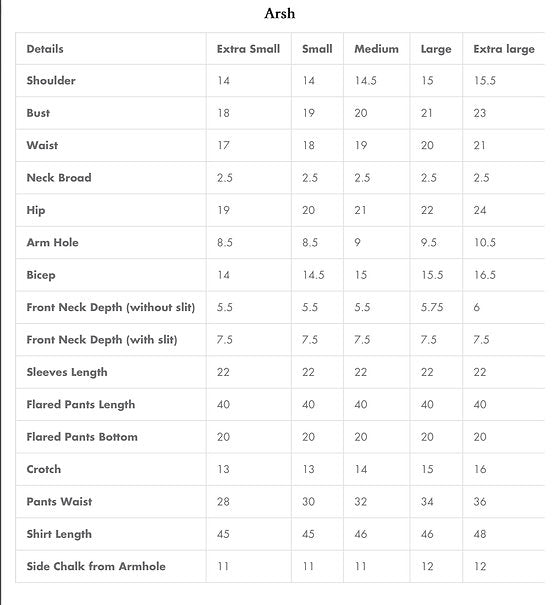The width and height of the screenshot is (558, 605).
Task: Select the Crotch row label
Action: [x=44, y=470]
